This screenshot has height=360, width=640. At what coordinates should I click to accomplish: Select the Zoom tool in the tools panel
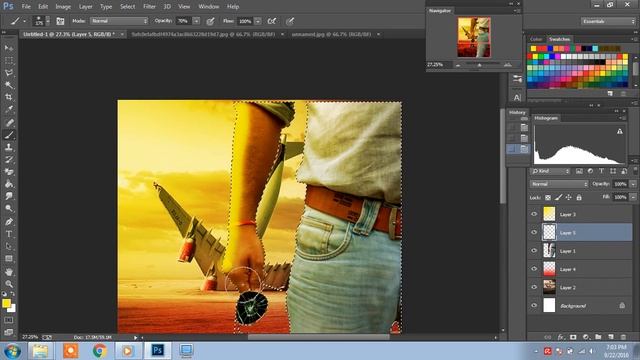[x=9, y=284]
